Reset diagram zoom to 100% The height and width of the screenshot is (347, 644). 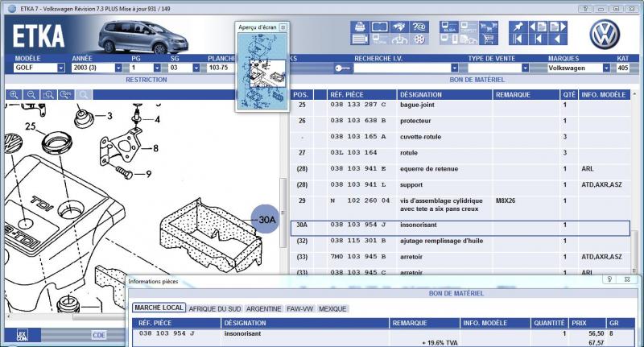66,95
